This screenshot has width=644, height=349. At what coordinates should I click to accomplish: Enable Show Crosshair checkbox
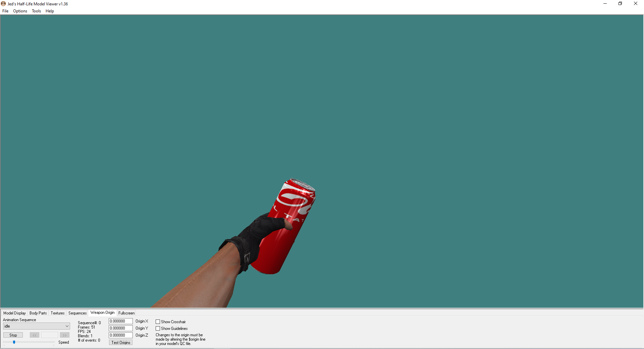tap(158, 322)
